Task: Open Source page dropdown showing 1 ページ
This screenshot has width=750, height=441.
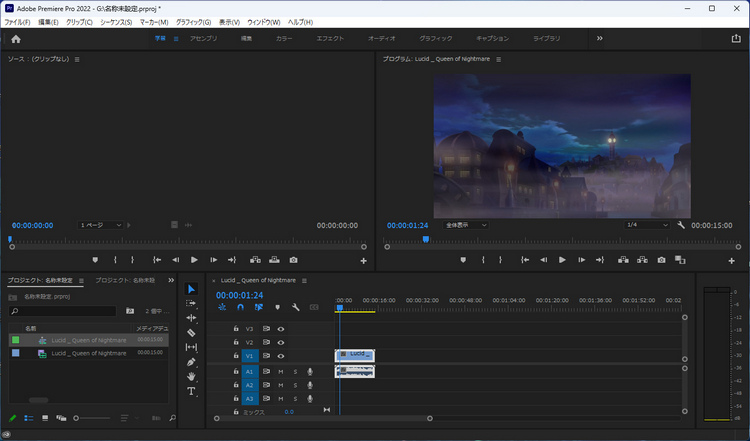Action: [x=100, y=225]
